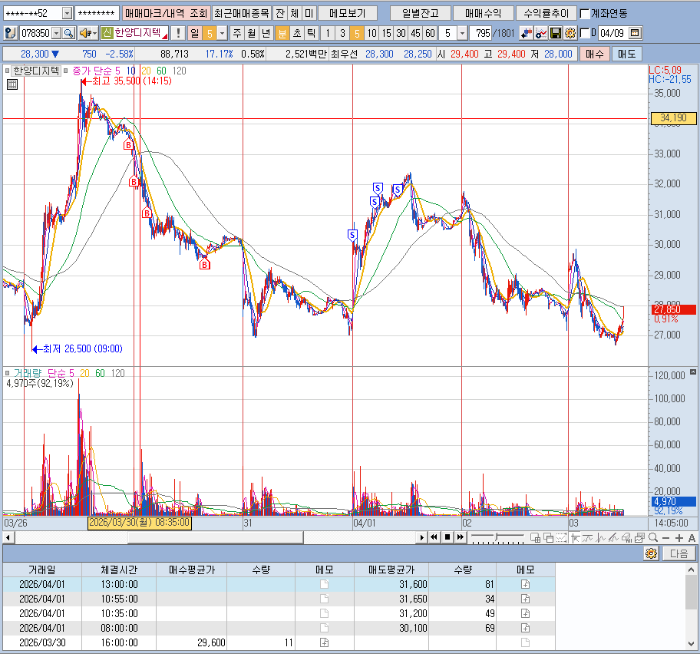Open the buy memo icon for 29,600 row

pyautogui.click(x=324, y=642)
